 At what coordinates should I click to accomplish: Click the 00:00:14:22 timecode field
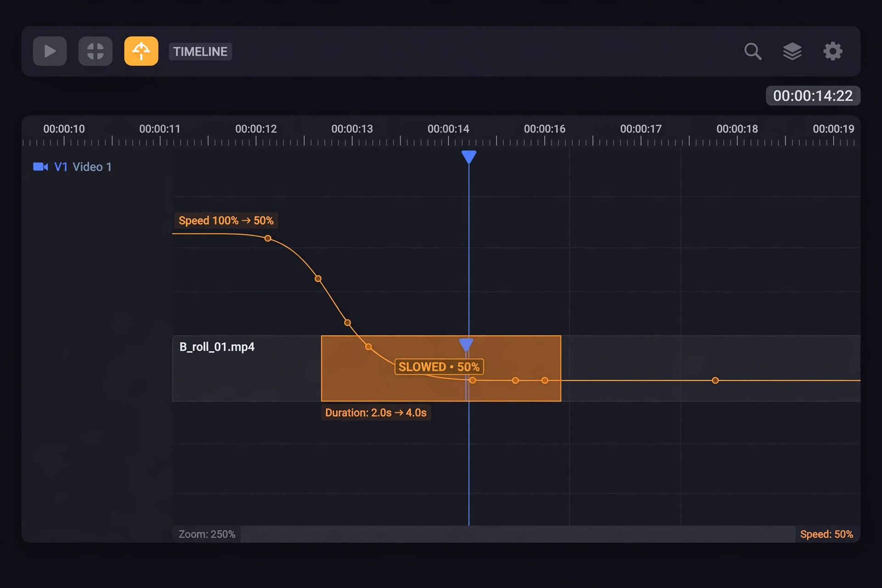(813, 96)
